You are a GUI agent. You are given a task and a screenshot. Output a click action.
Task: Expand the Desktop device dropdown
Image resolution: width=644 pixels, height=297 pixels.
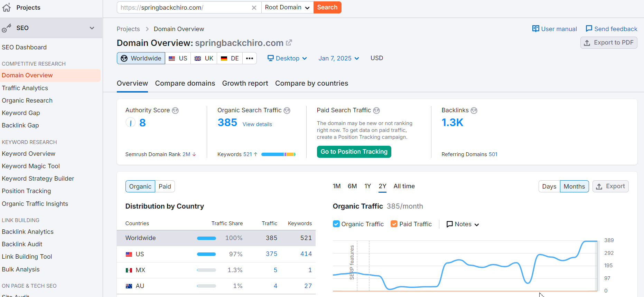287,58
